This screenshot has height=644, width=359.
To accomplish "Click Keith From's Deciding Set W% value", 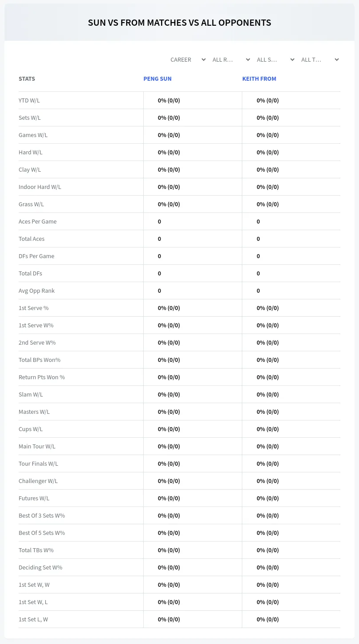I will (x=268, y=567).
